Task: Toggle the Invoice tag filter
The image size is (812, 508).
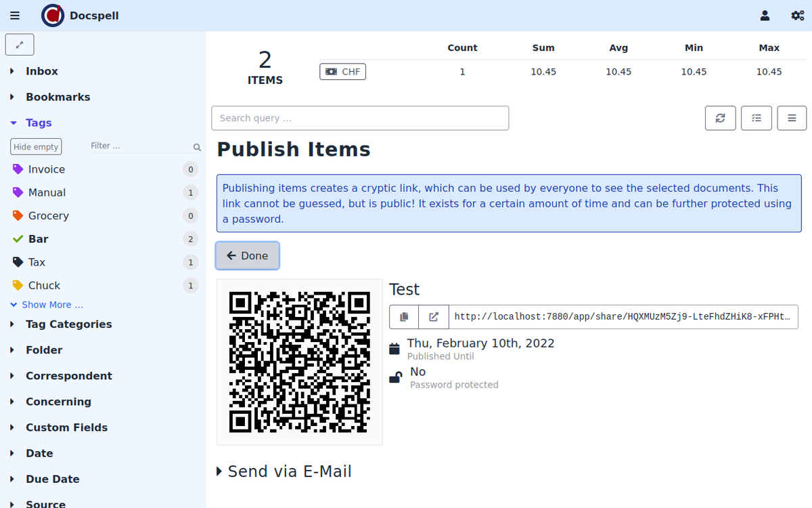Action: coord(46,169)
